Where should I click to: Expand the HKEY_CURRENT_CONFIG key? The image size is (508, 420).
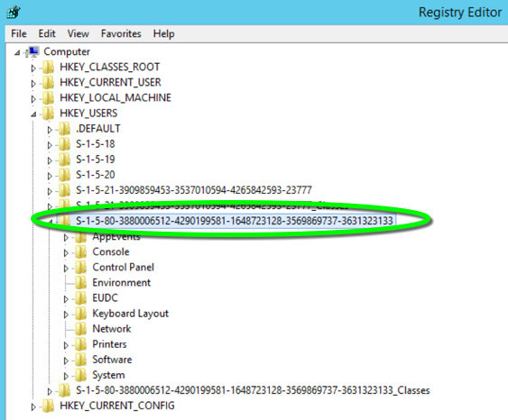tap(33, 407)
